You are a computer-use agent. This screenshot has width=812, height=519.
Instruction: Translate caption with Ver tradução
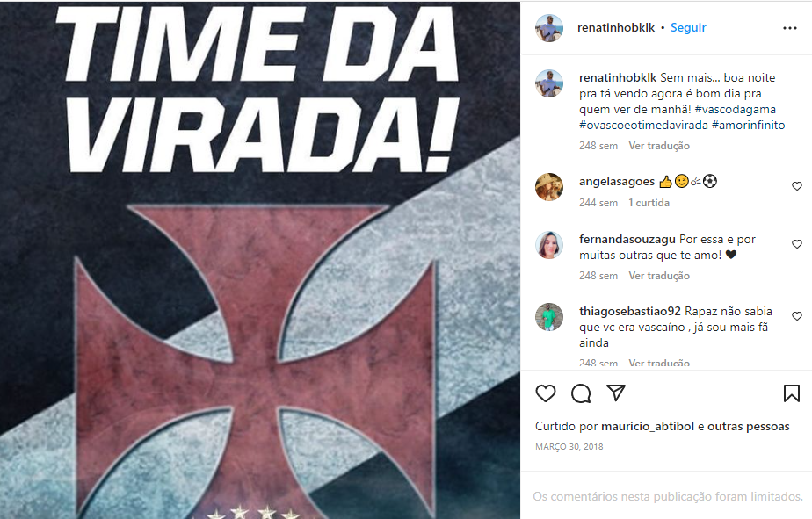659,146
